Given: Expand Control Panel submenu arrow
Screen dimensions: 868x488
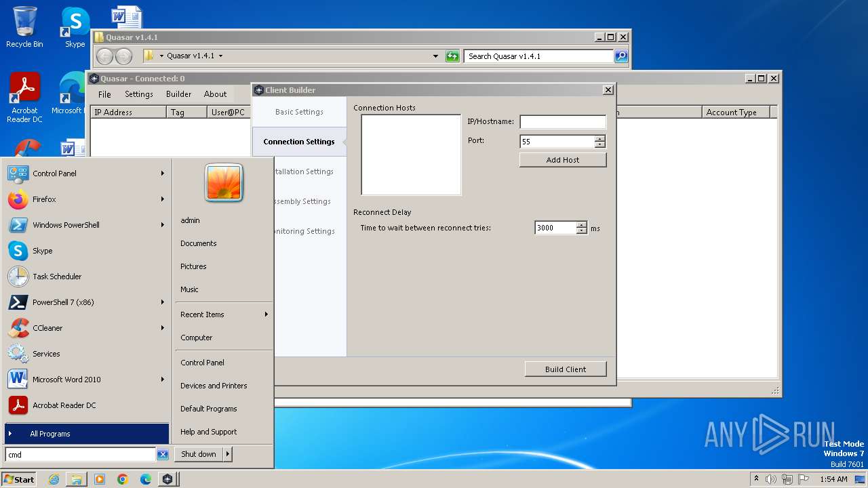Looking at the screenshot, I should [x=163, y=174].
